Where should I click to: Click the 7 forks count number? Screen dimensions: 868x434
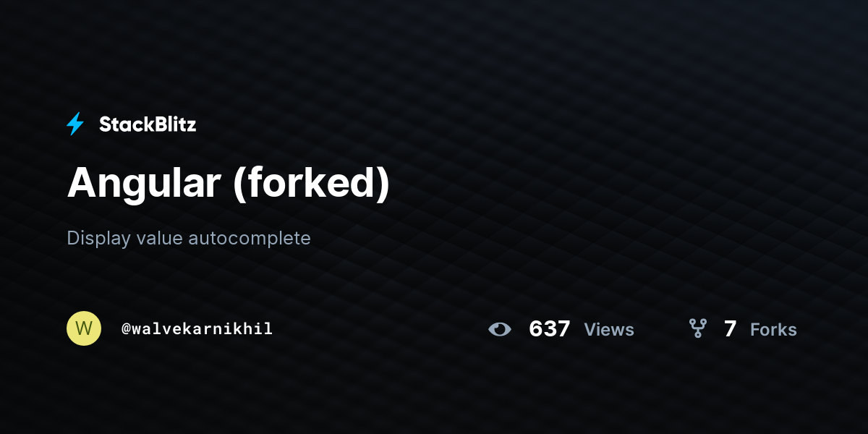coord(731,329)
